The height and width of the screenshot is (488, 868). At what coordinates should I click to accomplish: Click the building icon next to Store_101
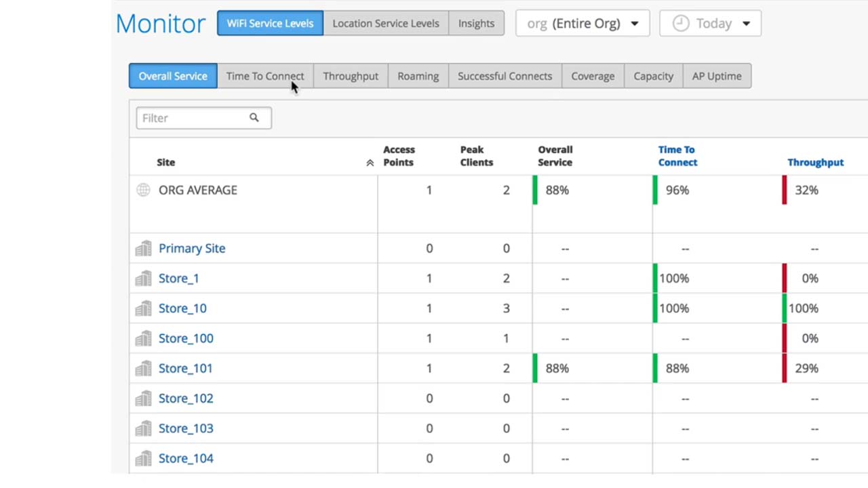click(x=143, y=369)
